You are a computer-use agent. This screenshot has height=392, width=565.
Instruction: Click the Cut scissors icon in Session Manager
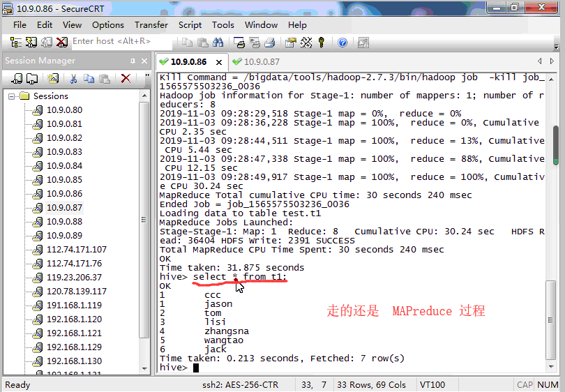click(x=73, y=79)
